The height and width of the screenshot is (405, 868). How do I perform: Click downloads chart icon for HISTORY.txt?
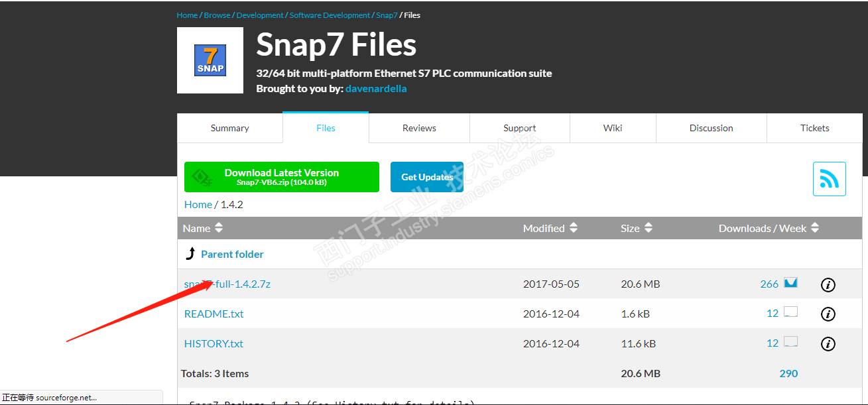pos(790,343)
